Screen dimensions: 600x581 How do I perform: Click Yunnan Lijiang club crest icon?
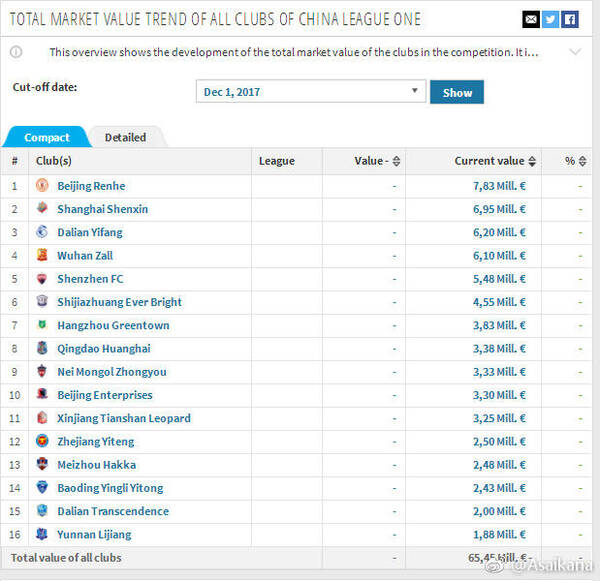pyautogui.click(x=42, y=534)
